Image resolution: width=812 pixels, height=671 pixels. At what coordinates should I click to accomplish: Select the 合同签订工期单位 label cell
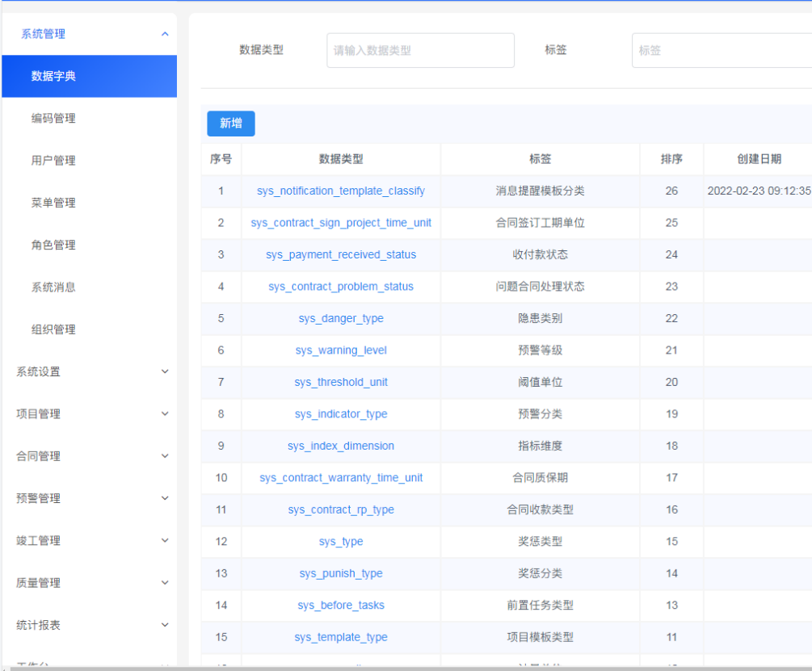point(541,223)
